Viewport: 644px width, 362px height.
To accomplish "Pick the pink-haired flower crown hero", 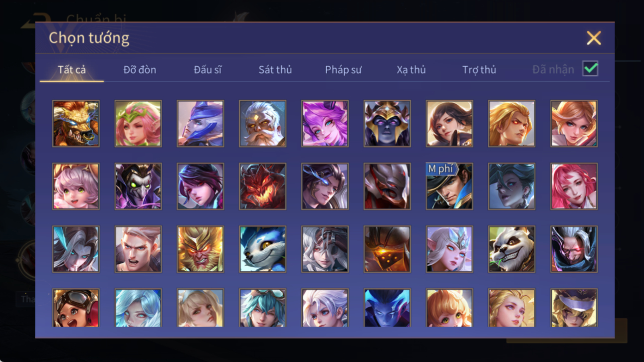I will pyautogui.click(x=138, y=123).
